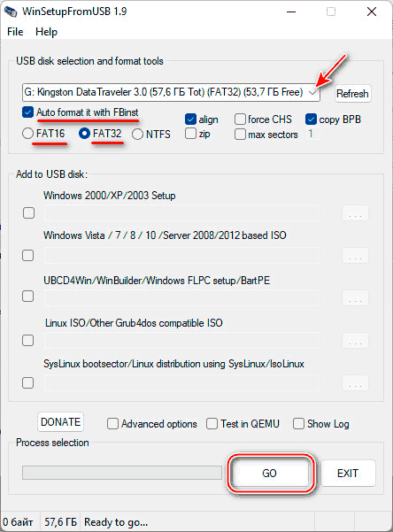Viewport: 393px width, 532px height.
Task: Select the NTFS file system option
Action: [137, 134]
